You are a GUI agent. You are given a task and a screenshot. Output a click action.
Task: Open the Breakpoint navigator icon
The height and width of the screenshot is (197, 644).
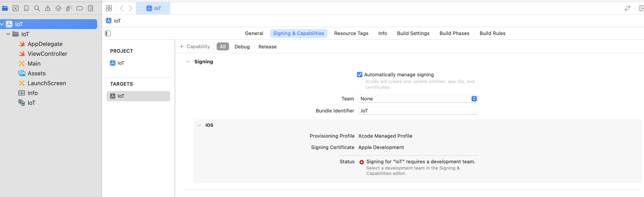(x=80, y=8)
